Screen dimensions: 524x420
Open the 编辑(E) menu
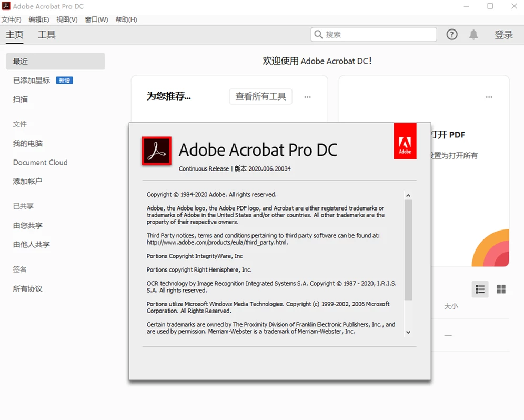(x=39, y=19)
